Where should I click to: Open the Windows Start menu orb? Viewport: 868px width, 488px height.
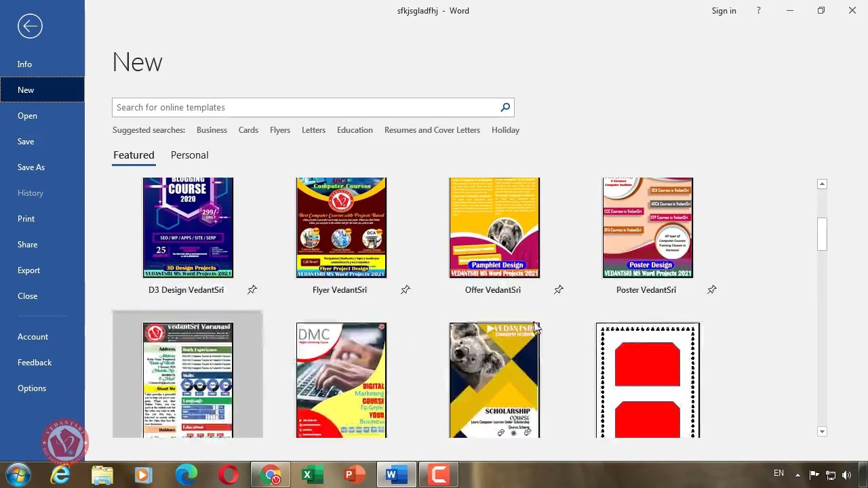point(18,474)
